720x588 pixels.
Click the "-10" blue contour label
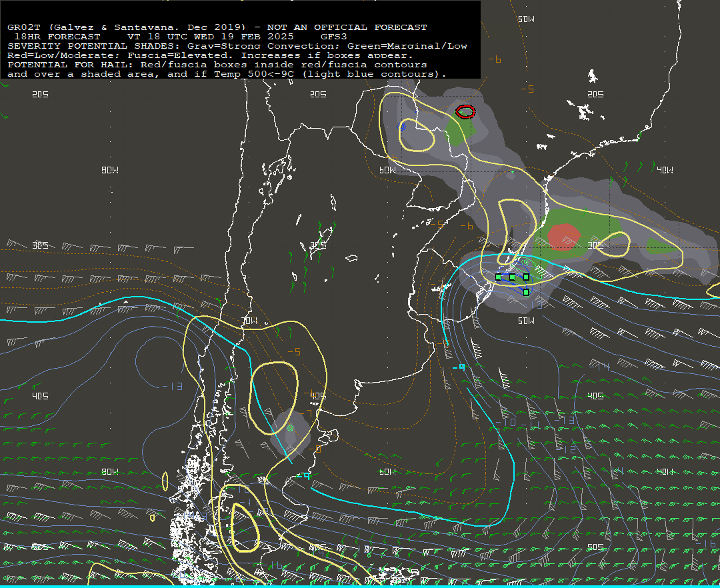click(x=505, y=422)
